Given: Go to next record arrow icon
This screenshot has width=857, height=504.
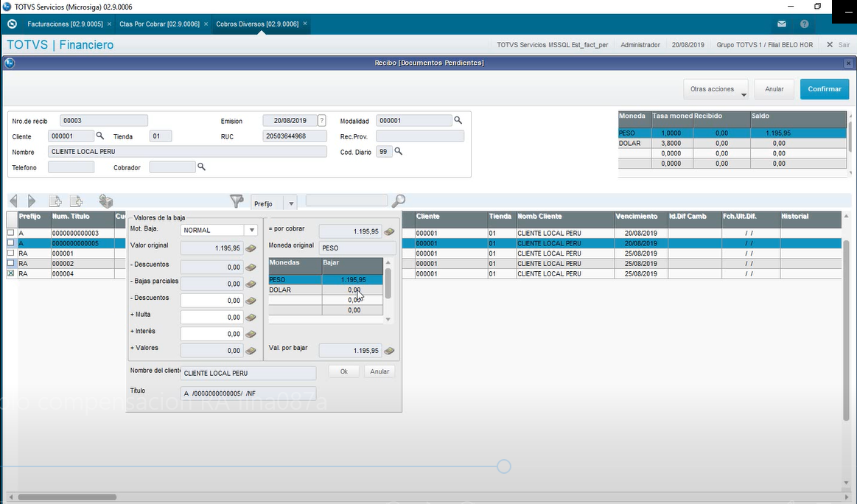Looking at the screenshot, I should pos(32,200).
